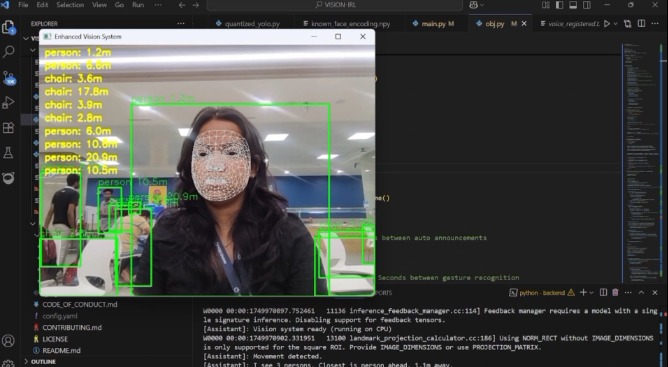Image resolution: width=668 pixels, height=367 pixels.
Task: Open the Accounts icon in activity bar
Action: coord(9,341)
